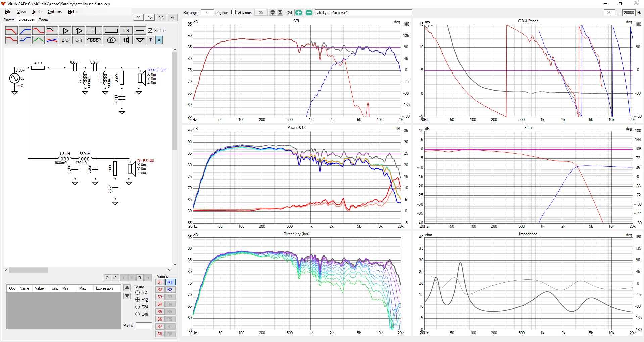Screen dimensions: 644x342
Task: Insert a loudspeaker driver symbol
Action: [126, 40]
